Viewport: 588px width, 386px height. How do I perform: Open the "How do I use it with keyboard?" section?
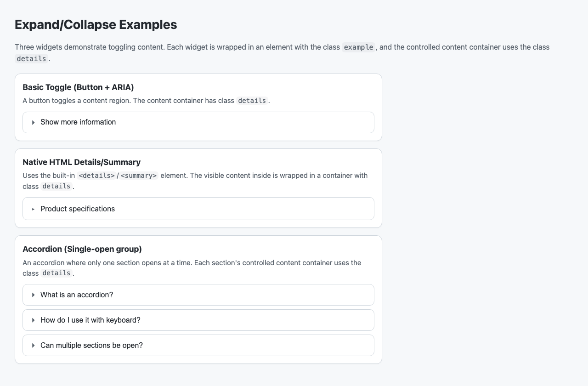click(90, 320)
